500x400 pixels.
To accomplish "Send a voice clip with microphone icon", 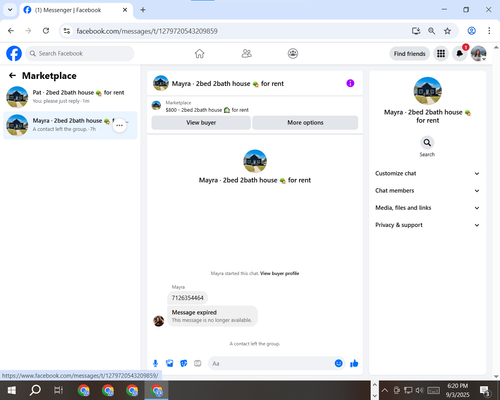I will pos(155,363).
